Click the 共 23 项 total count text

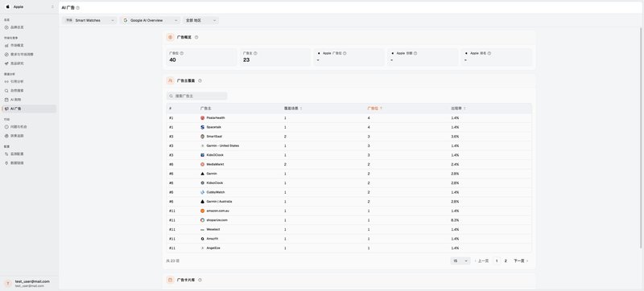pos(173,260)
